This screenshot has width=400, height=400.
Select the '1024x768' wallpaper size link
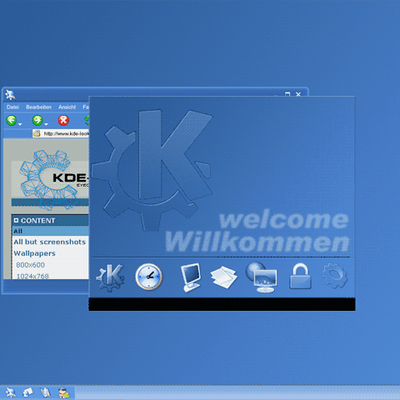coord(32,276)
